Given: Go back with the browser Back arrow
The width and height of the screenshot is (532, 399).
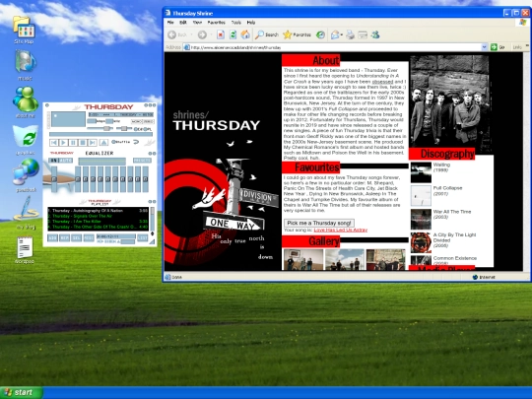Looking at the screenshot, I should click(172, 34).
